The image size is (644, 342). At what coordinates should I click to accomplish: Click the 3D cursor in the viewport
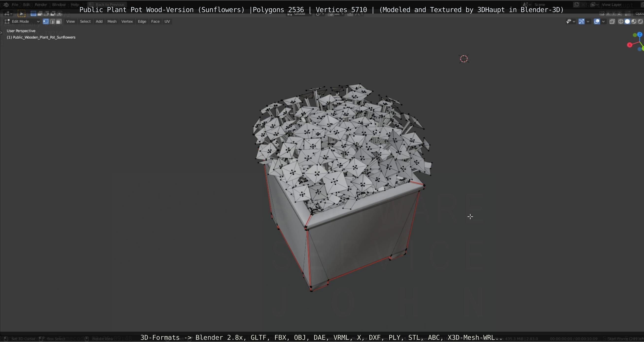click(x=464, y=59)
